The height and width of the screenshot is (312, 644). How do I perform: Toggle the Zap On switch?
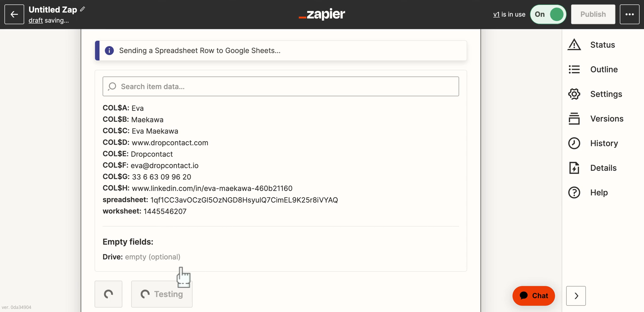click(548, 14)
